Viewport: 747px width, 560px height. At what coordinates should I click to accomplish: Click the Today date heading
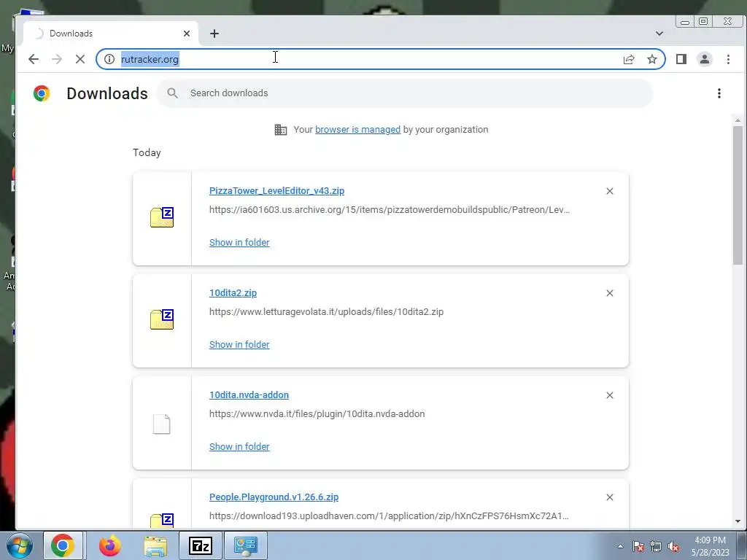147,152
